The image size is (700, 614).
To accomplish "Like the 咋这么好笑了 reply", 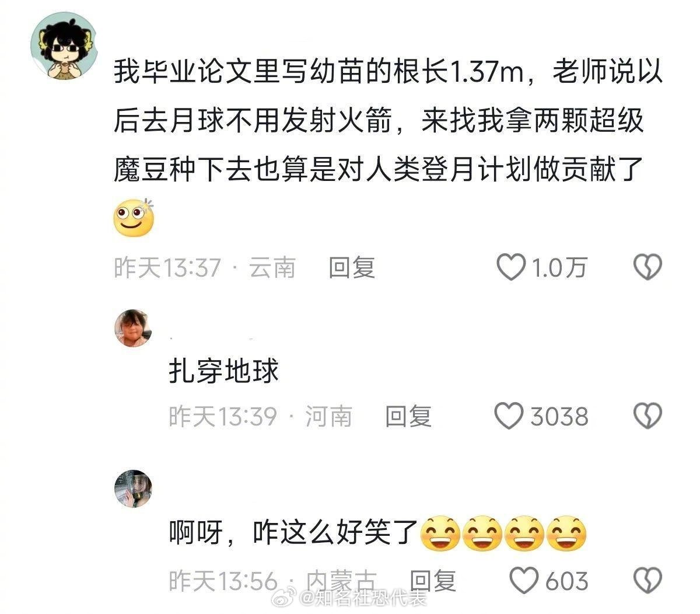I will coord(524,580).
